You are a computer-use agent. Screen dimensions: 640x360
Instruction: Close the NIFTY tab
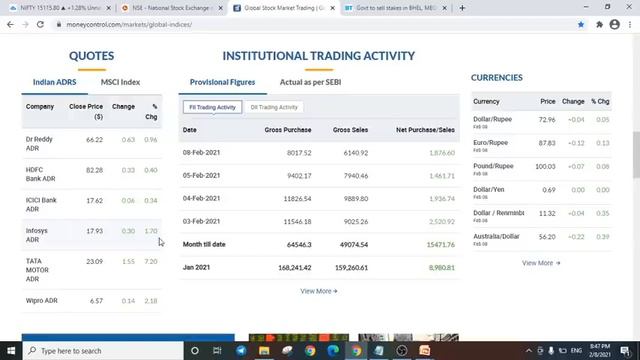tap(109, 8)
